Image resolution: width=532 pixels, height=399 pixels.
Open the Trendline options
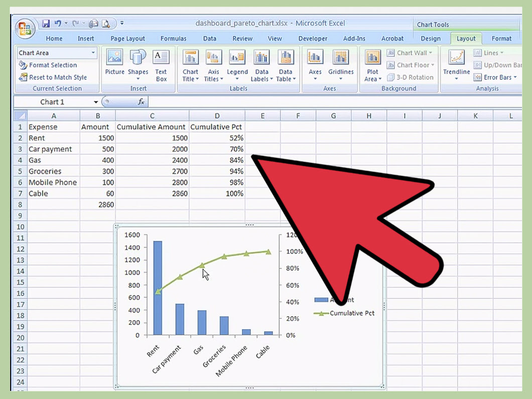[456, 65]
